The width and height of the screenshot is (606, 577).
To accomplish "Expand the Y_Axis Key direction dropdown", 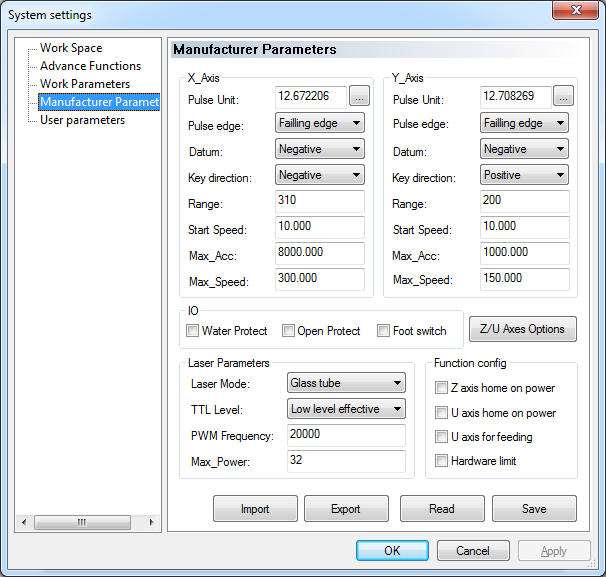I will pos(525,175).
